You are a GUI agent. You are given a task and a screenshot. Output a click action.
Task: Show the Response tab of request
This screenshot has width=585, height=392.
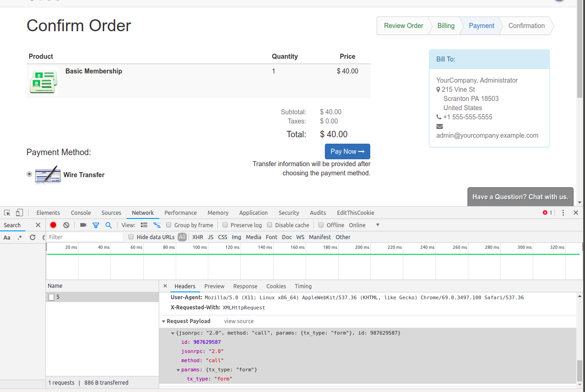245,286
